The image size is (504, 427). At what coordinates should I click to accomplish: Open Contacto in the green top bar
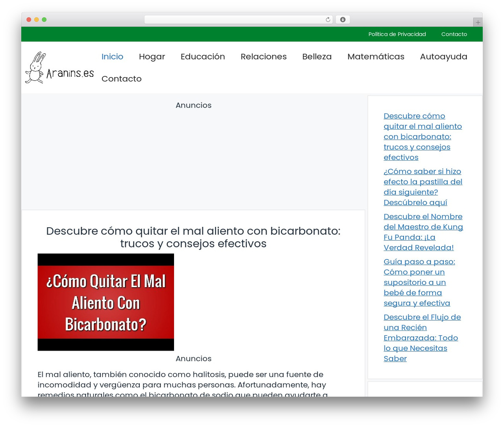point(454,34)
